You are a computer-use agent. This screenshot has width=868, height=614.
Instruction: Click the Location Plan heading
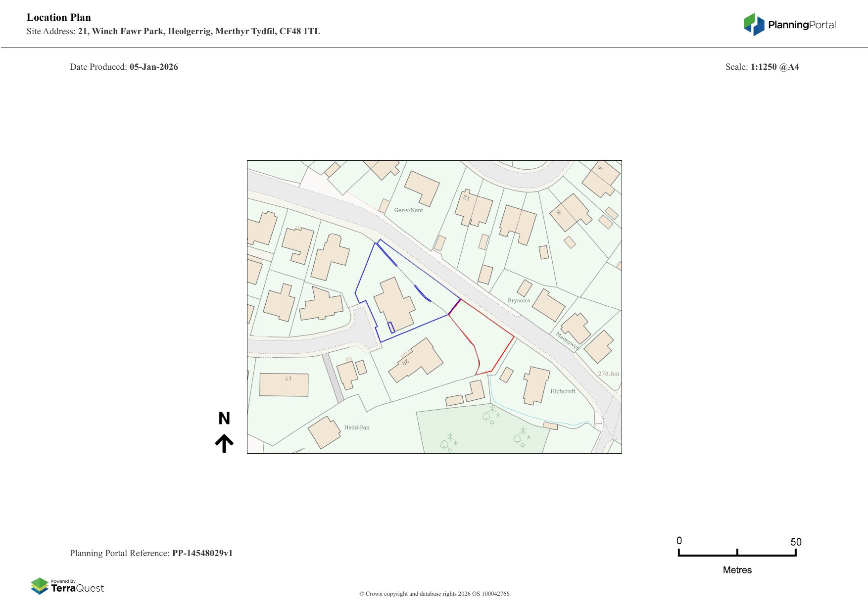click(x=59, y=17)
